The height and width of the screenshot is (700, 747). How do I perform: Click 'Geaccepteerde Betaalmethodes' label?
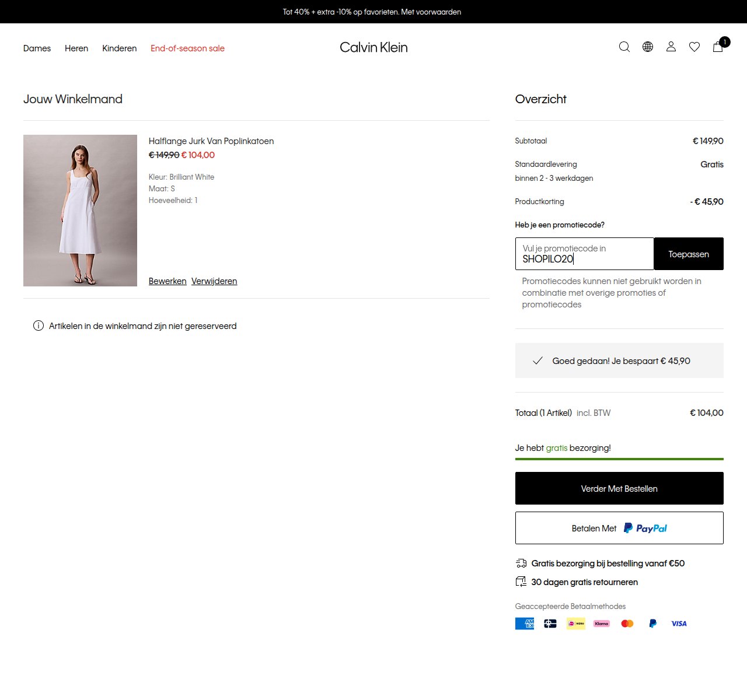pyautogui.click(x=570, y=607)
